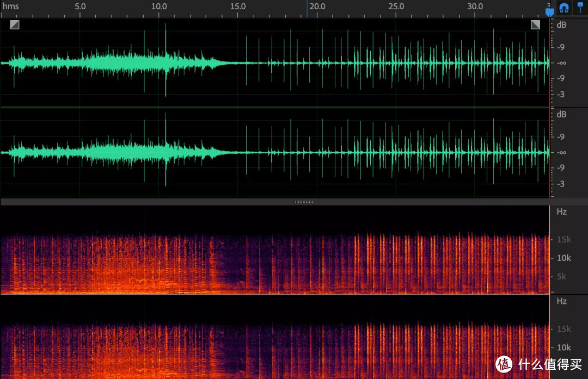Viewport: 588px width, 379px height.
Task: Click the 15k label on upper spectrogram scale
Action: [x=564, y=240]
